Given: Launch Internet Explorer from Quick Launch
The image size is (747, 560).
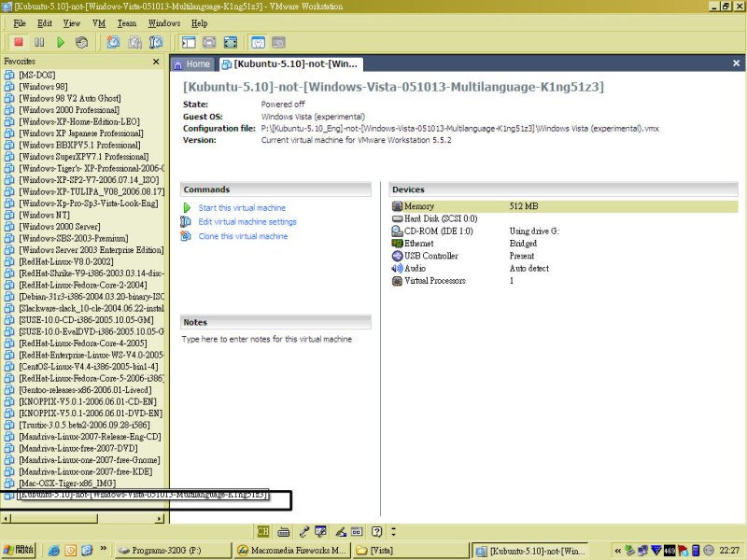Looking at the screenshot, I should click(54, 551).
